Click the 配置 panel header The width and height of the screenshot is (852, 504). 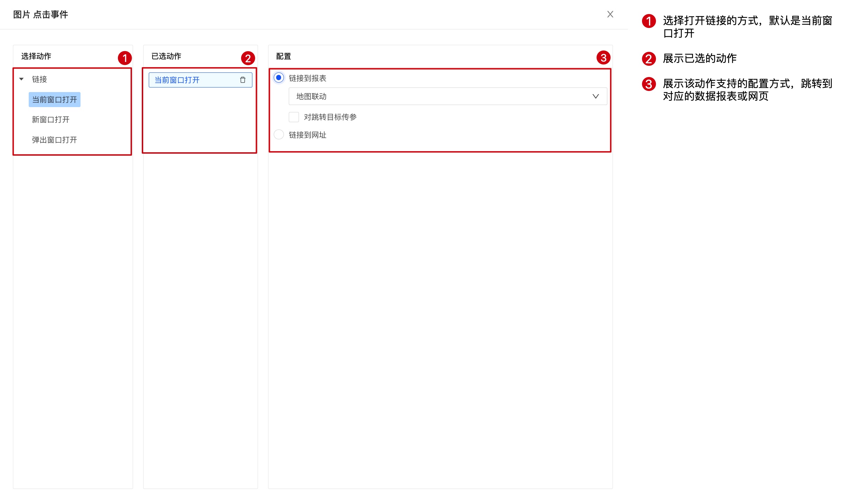pos(284,56)
